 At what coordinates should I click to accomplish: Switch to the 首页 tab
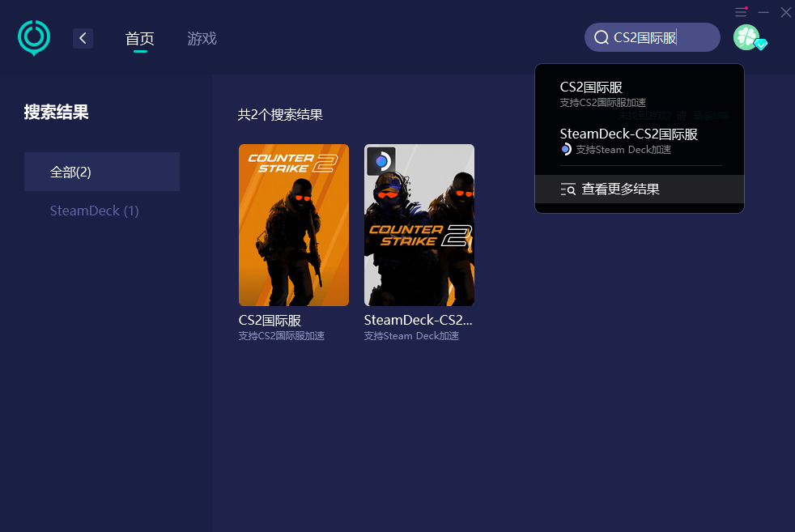point(140,38)
